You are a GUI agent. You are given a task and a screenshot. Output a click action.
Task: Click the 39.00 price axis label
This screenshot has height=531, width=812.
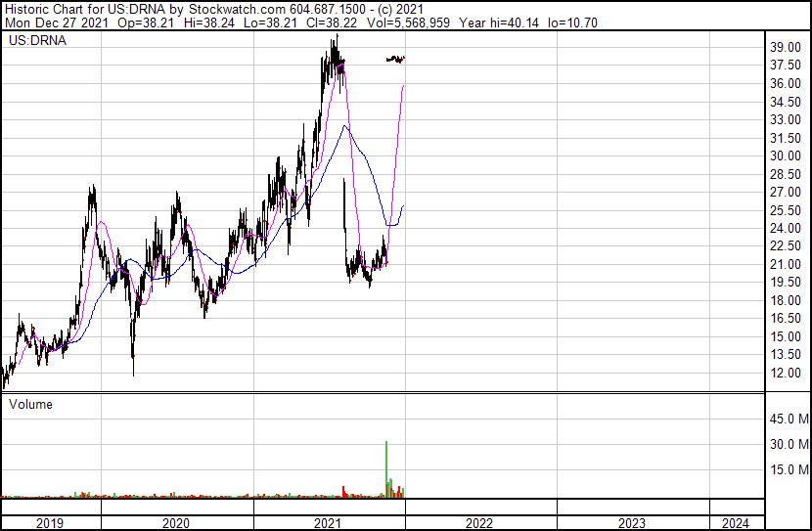point(786,47)
